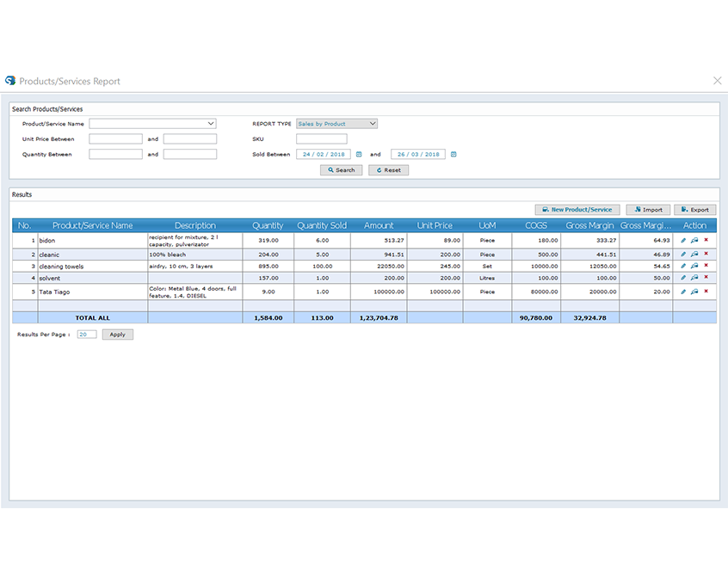Open calendar picker for Sold Between start date
This screenshot has width=728, height=577.
coord(359,155)
